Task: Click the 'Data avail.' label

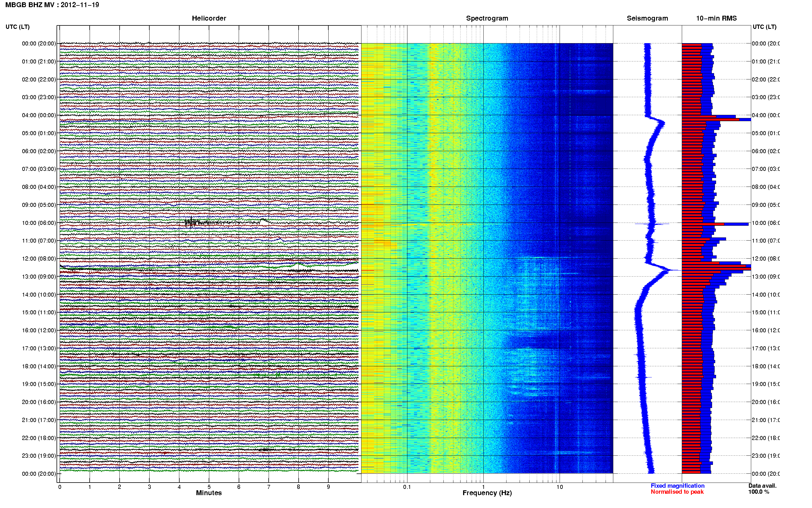Action: [x=762, y=486]
